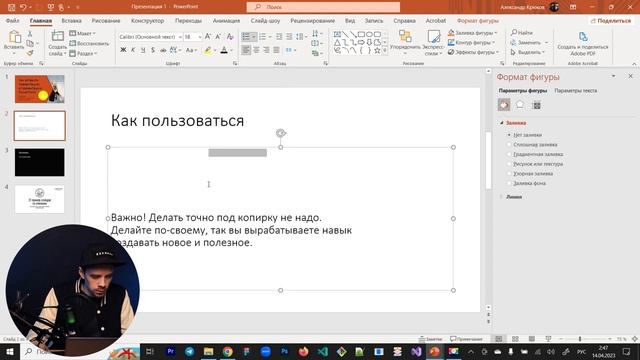Toggle italic formatting (К)
Viewport: 640px width, 360px height.
click(x=133, y=50)
